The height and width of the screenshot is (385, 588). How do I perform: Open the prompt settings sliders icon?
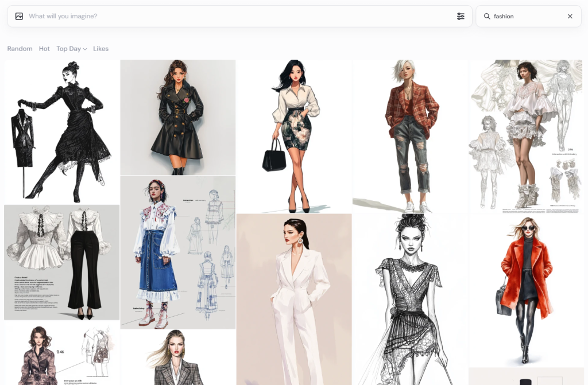461,17
